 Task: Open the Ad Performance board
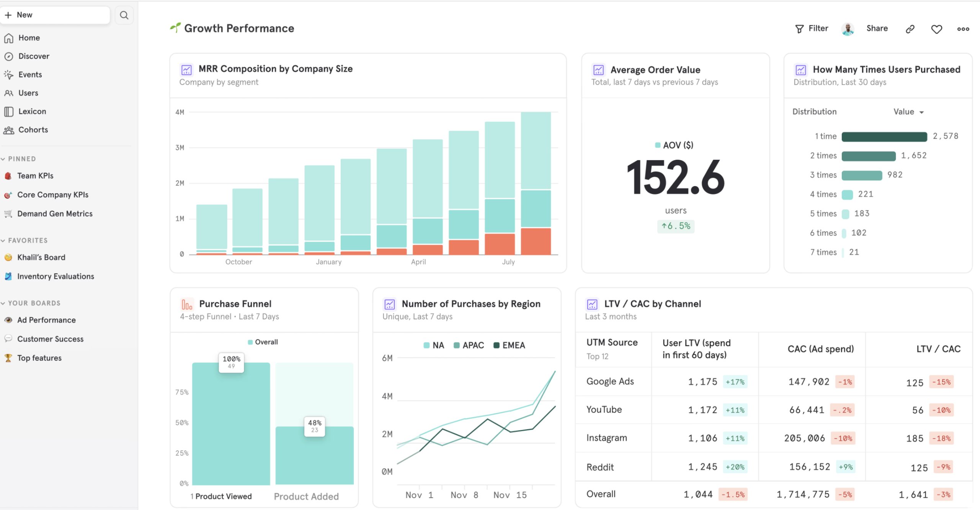[46, 320]
